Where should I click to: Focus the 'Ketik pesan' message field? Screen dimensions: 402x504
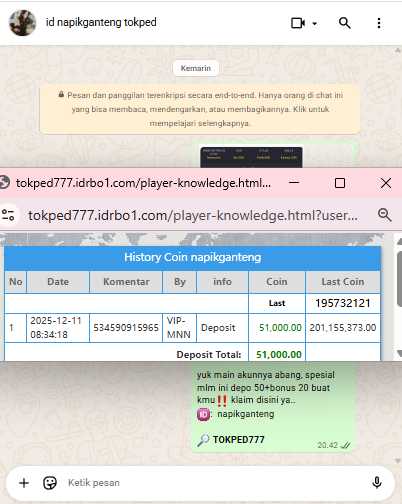point(213,483)
